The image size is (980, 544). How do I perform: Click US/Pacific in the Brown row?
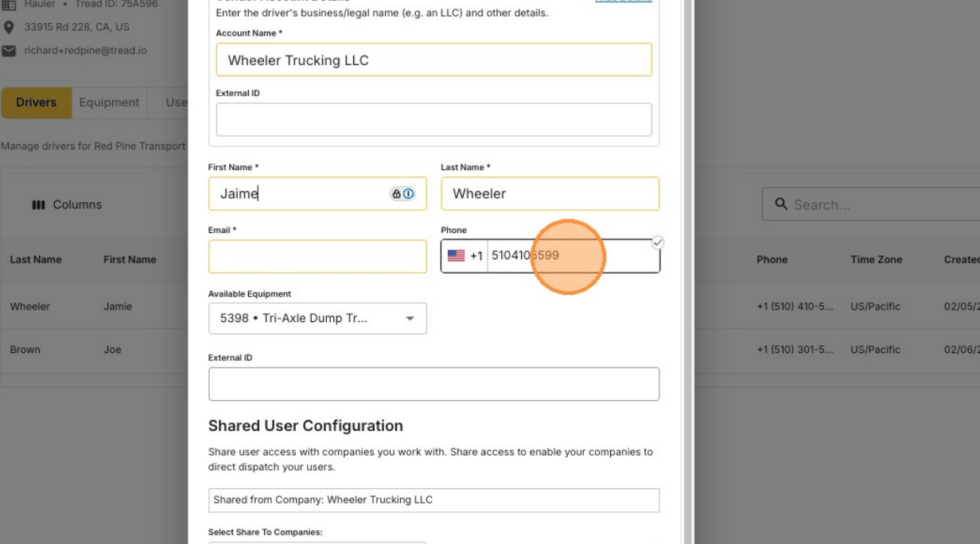click(x=875, y=349)
